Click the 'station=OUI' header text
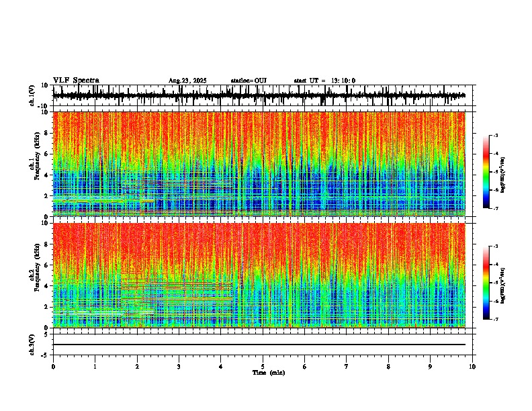This screenshot has height=411, width=532. click(249, 81)
